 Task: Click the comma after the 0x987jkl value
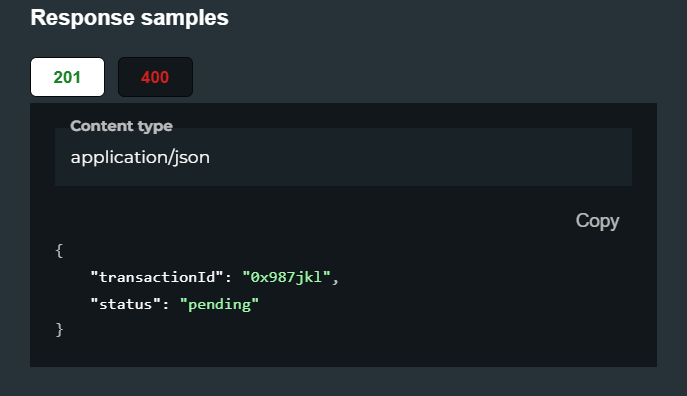point(335,279)
